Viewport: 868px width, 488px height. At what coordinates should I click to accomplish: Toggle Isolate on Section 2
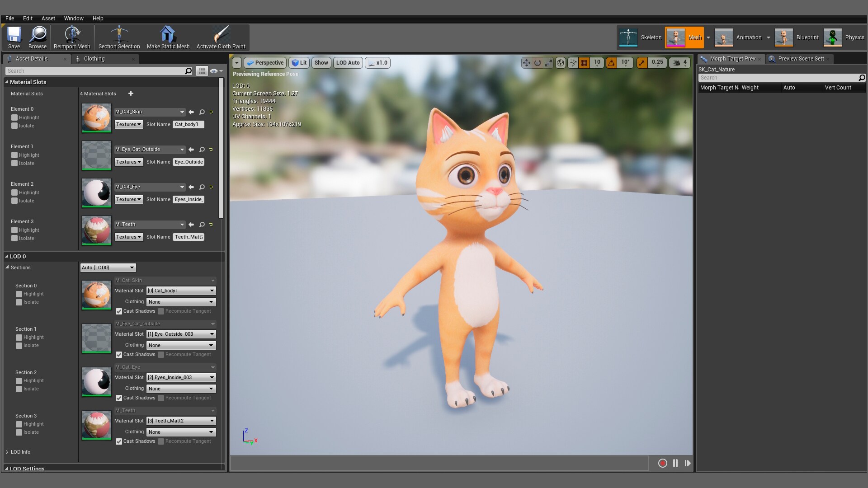click(19, 389)
